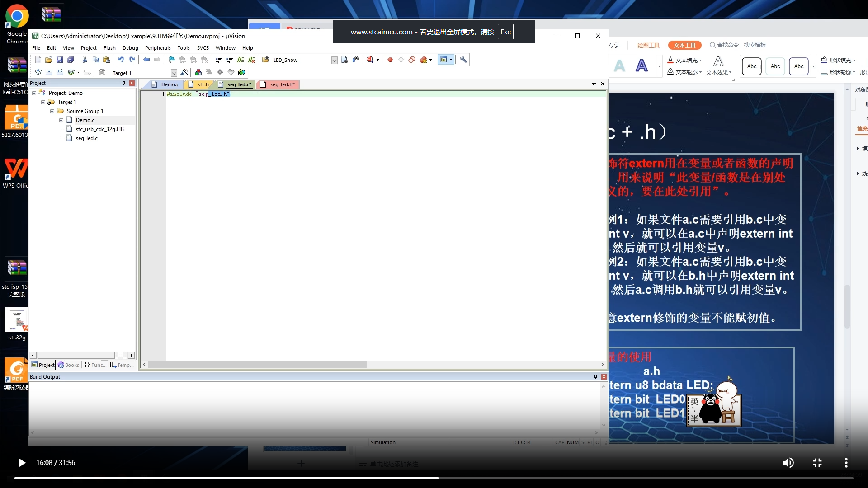Open the LED_Show search dropdown
Image resolution: width=868 pixels, height=488 pixels.
tap(335, 60)
